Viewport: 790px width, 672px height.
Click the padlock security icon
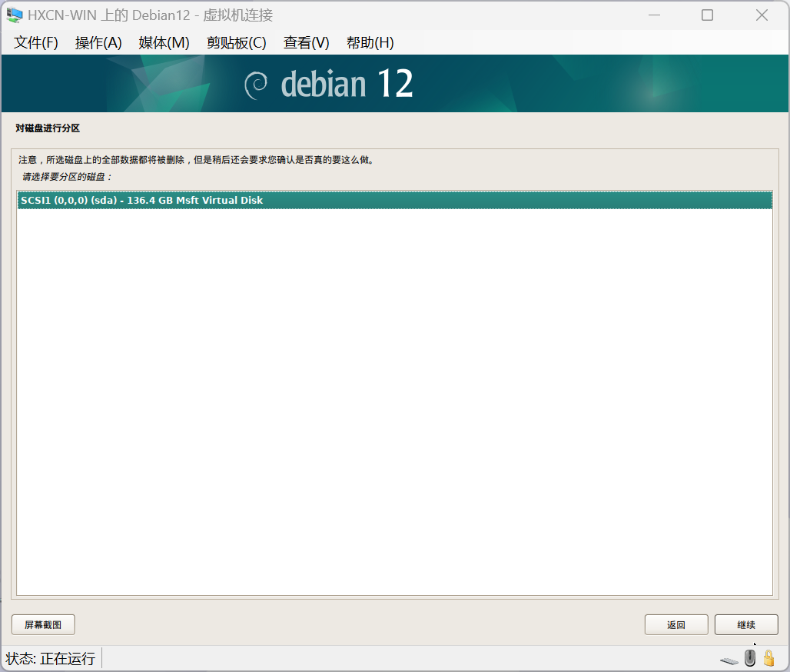tap(768, 658)
